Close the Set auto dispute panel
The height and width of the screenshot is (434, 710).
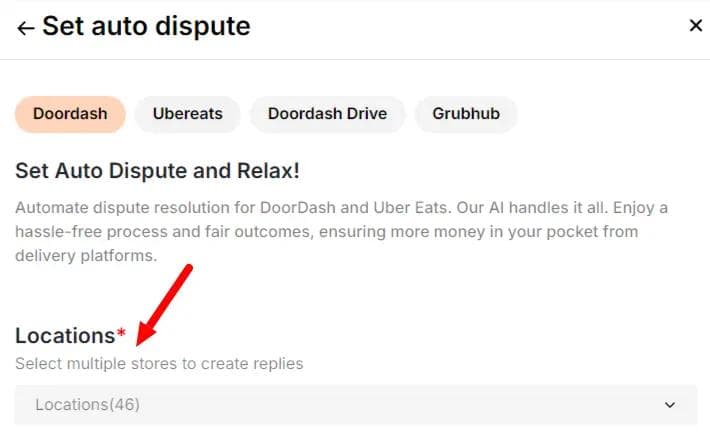click(x=696, y=25)
